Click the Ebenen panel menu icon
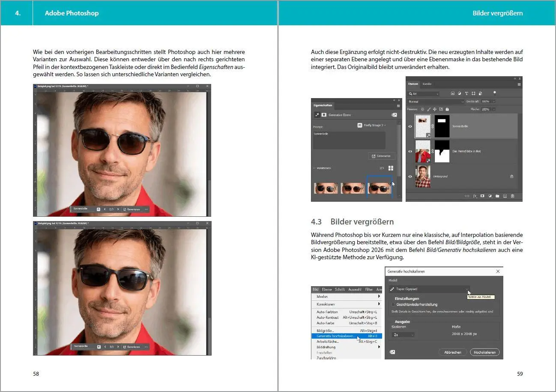 (519, 84)
